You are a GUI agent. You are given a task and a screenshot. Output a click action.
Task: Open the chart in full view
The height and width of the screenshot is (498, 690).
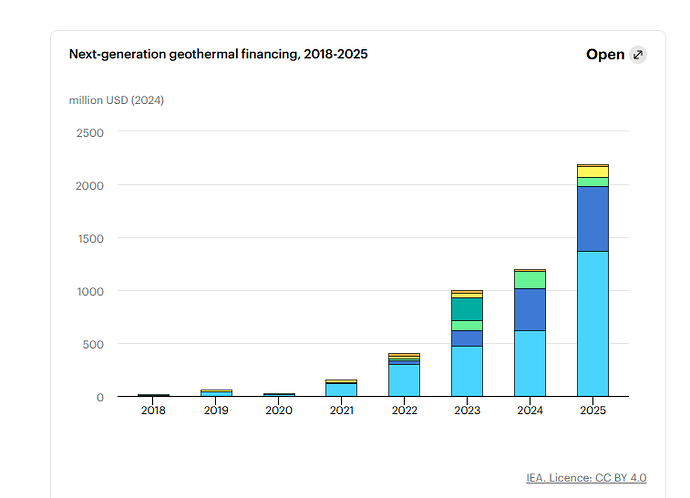click(605, 54)
